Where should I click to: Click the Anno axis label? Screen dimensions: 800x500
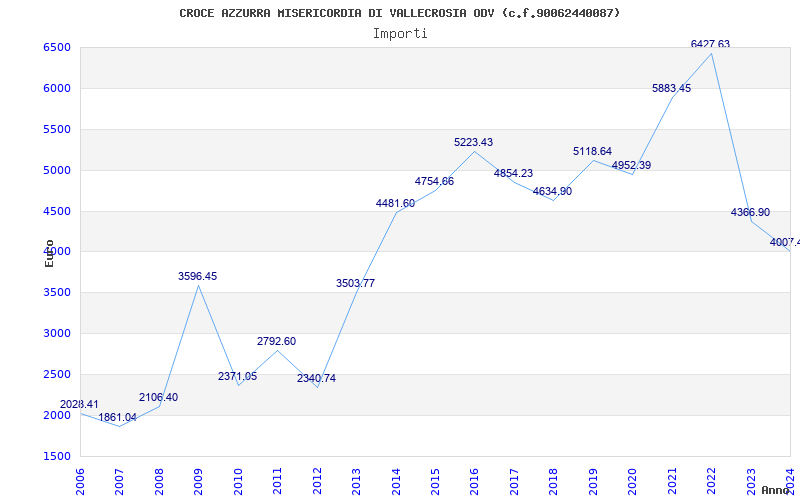pyautogui.click(x=776, y=490)
